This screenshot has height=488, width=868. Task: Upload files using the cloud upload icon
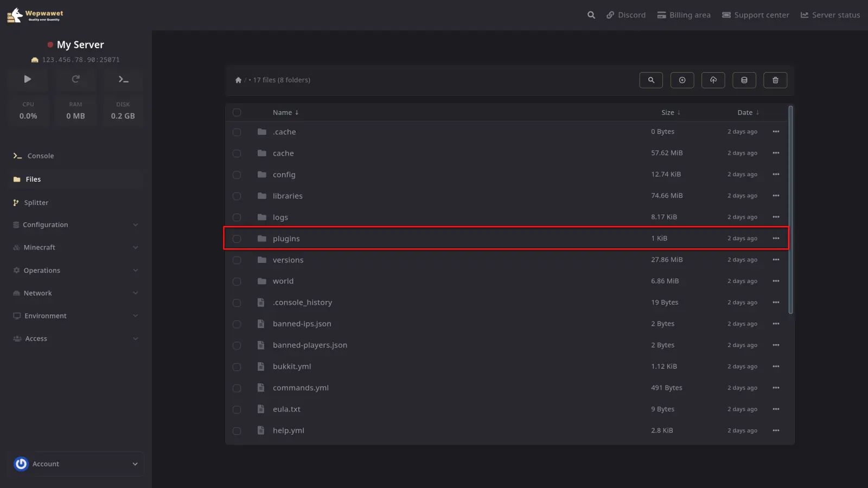click(x=713, y=80)
